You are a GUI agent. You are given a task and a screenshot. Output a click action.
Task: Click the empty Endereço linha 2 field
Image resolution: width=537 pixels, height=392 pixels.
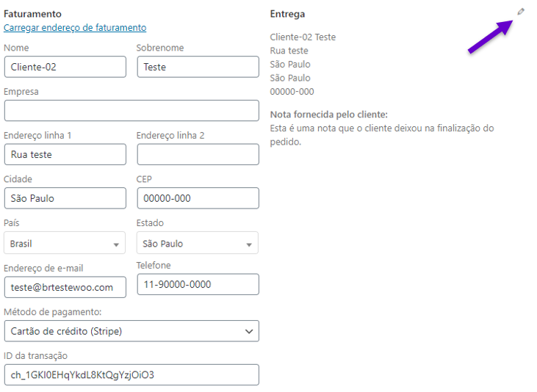click(198, 154)
